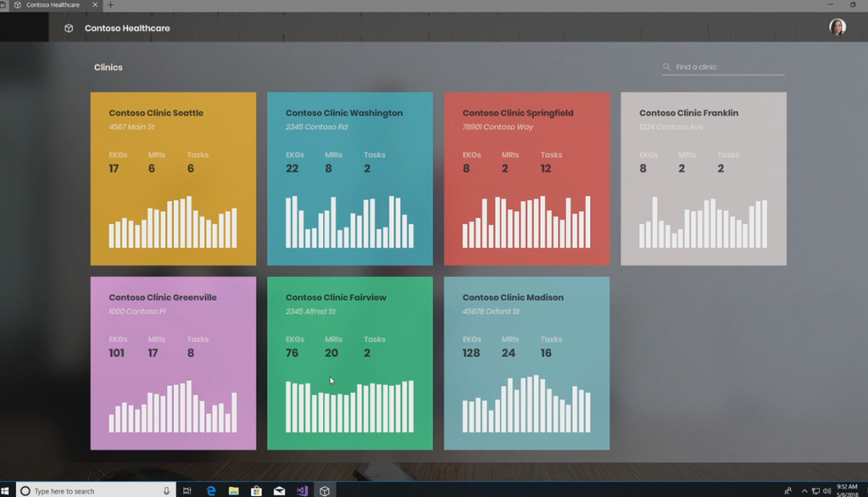868x497 pixels.
Task: Open the Contoso Clinic Springfield card
Action: 526,178
